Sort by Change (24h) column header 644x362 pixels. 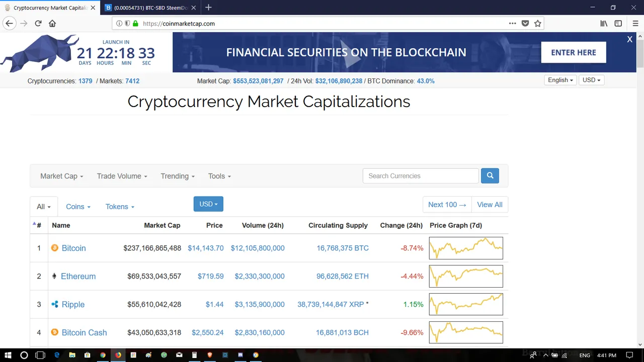point(401,225)
